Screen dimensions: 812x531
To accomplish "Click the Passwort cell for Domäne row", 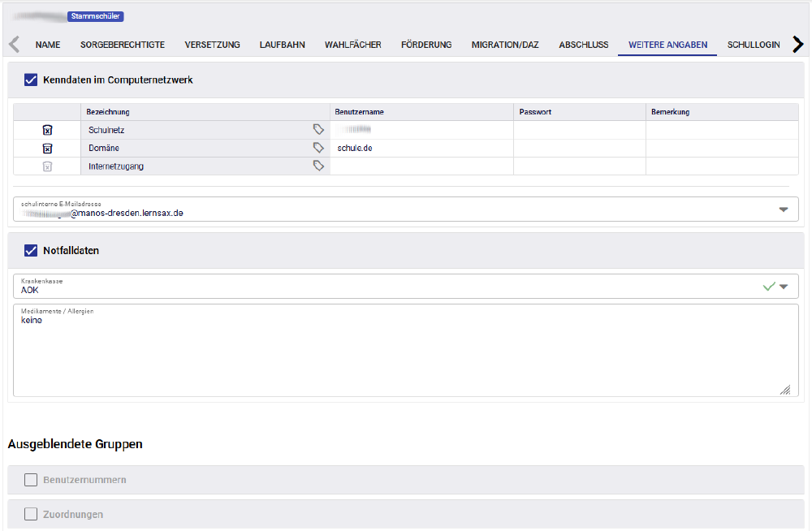I will 579,149.
